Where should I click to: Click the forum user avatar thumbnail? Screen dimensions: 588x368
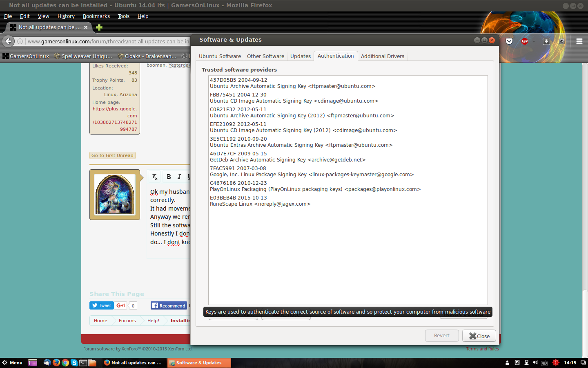(x=115, y=195)
